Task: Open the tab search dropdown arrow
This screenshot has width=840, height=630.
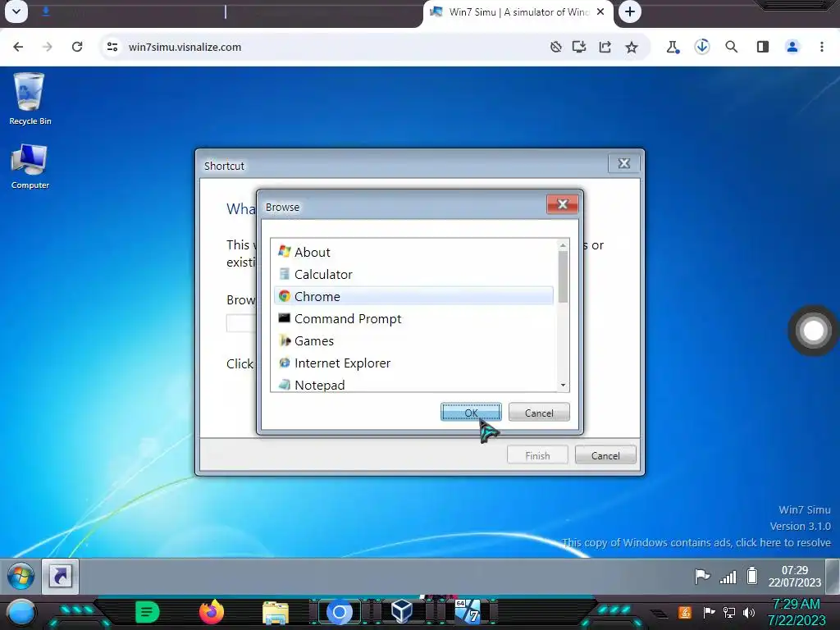Action: pos(16,11)
